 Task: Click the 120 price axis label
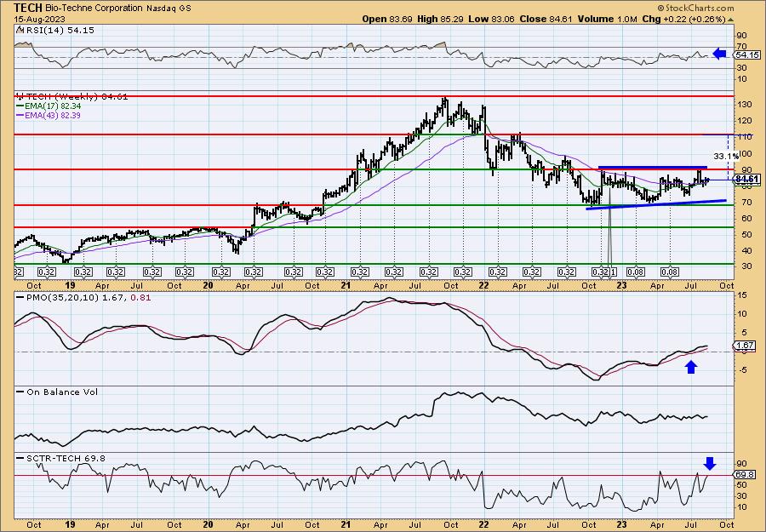click(x=745, y=121)
